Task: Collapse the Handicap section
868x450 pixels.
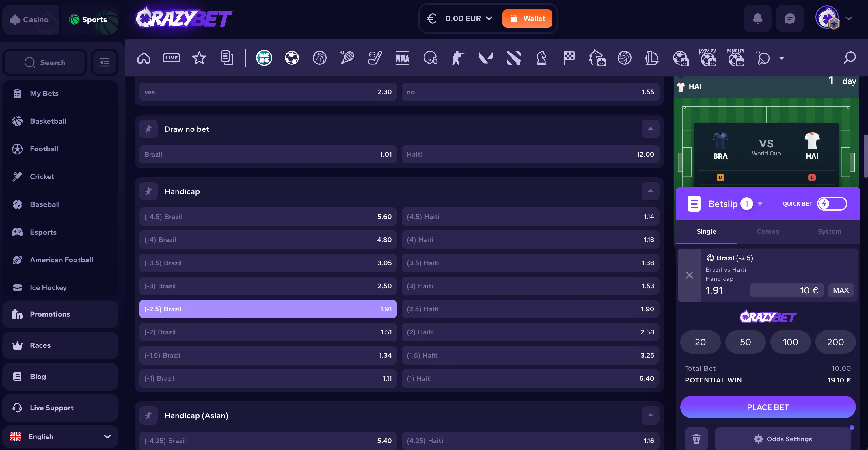Action: (x=650, y=191)
